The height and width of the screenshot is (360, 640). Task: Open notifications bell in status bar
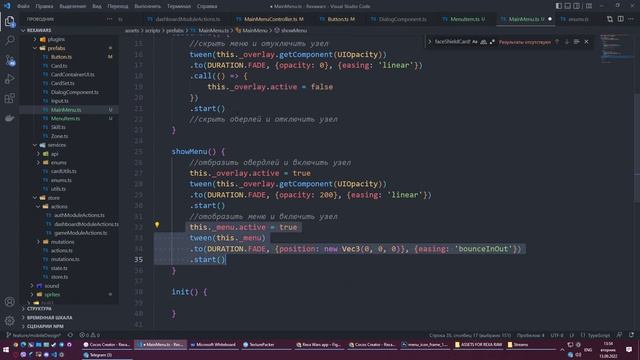click(x=631, y=335)
